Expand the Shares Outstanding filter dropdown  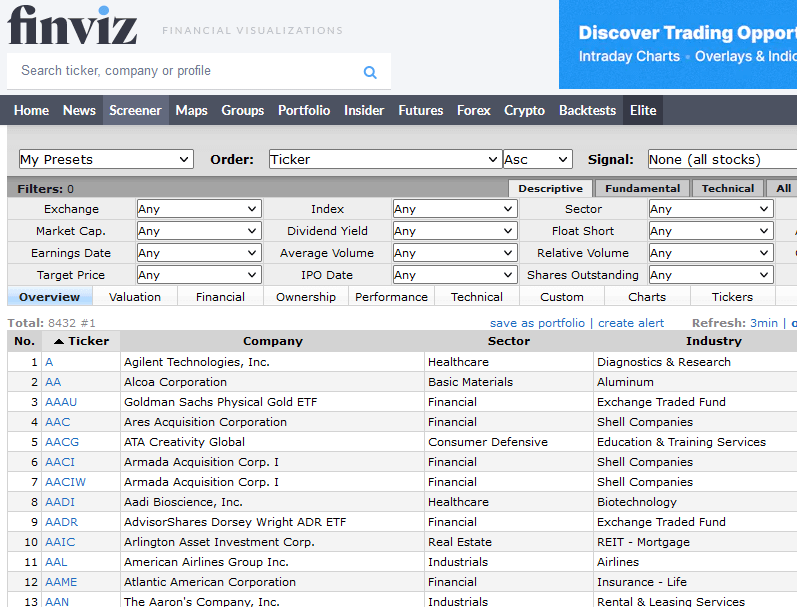point(711,275)
